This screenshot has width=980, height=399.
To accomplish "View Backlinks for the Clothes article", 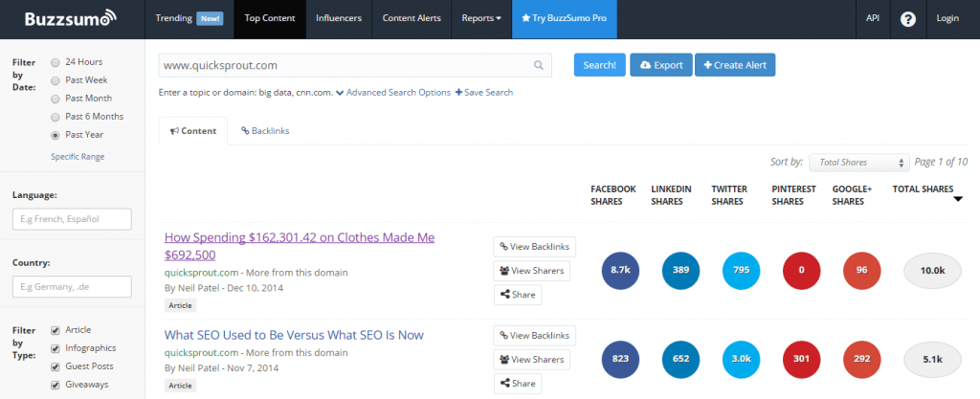I will [534, 247].
